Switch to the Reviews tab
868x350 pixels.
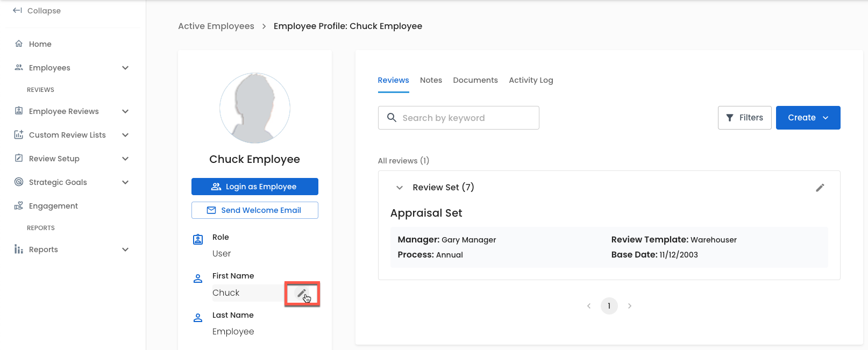point(393,80)
